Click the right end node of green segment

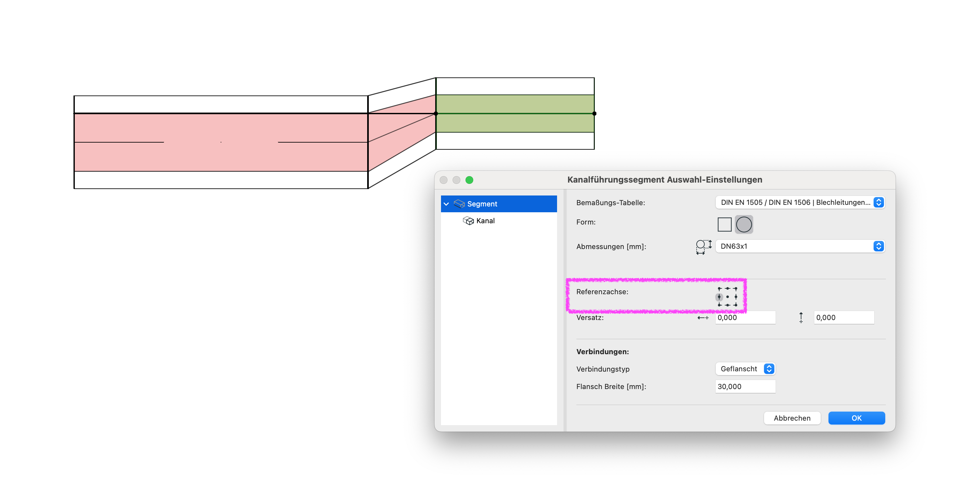(x=594, y=114)
